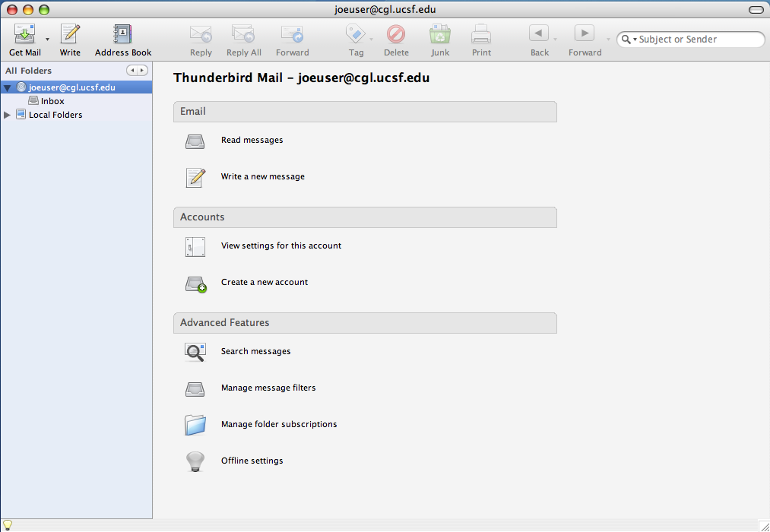This screenshot has width=770, height=532.
Task: Click the Forward message envelope icon
Action: [x=292, y=34]
